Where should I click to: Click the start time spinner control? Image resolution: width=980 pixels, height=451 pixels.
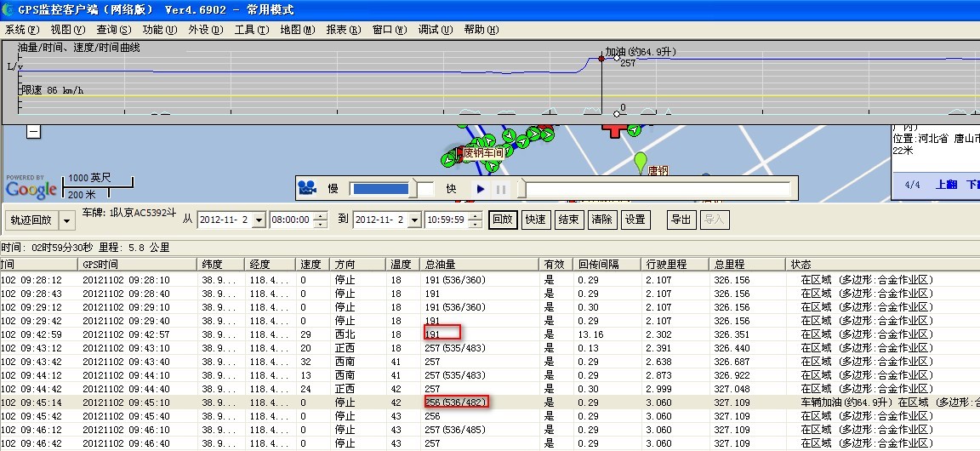[x=320, y=220]
